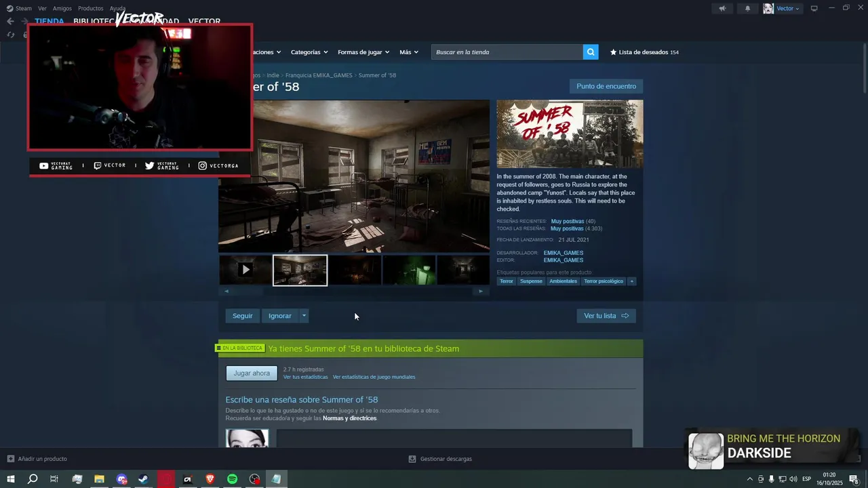The image size is (868, 488).
Task: Open Ver estadísticas de juego mundiales link
Action: coord(374,377)
